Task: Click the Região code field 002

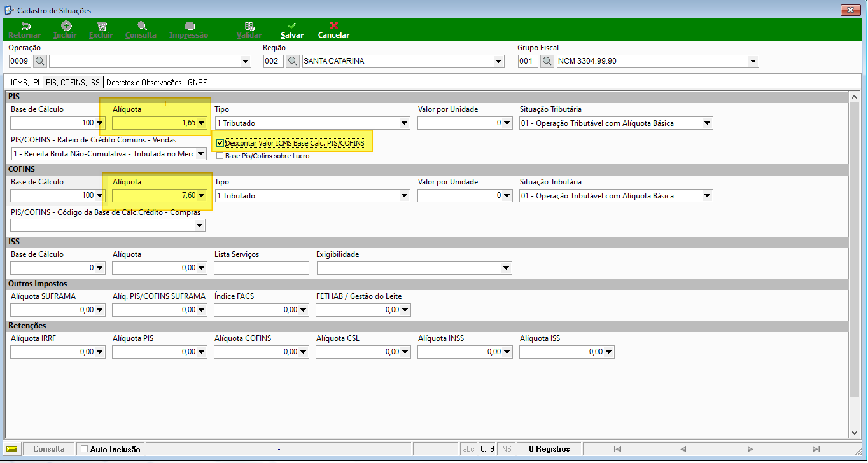Action: pos(274,62)
